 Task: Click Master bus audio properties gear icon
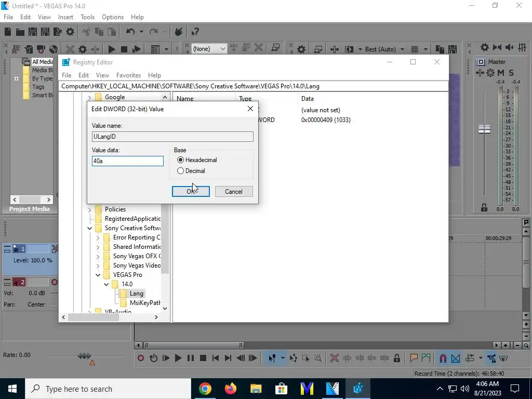click(485, 47)
